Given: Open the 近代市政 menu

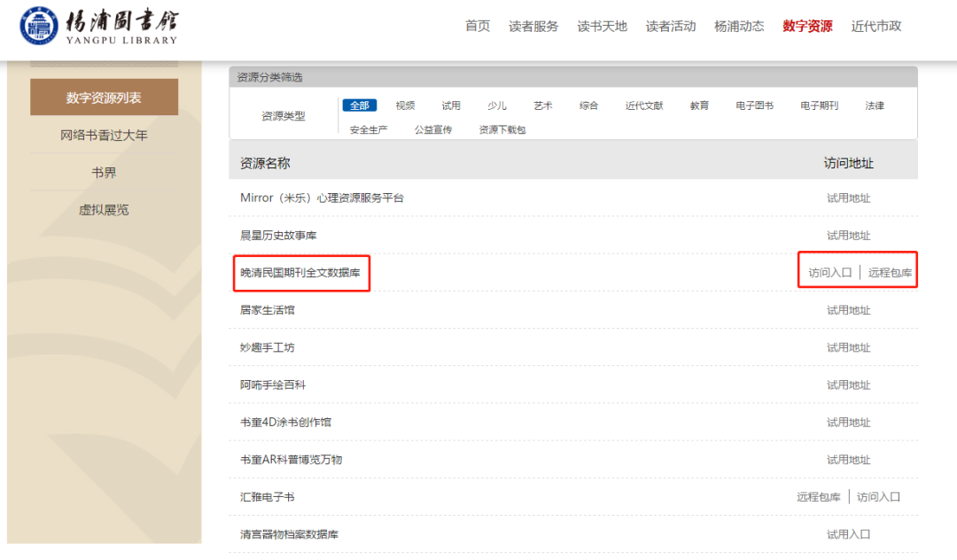Looking at the screenshot, I should click(875, 26).
